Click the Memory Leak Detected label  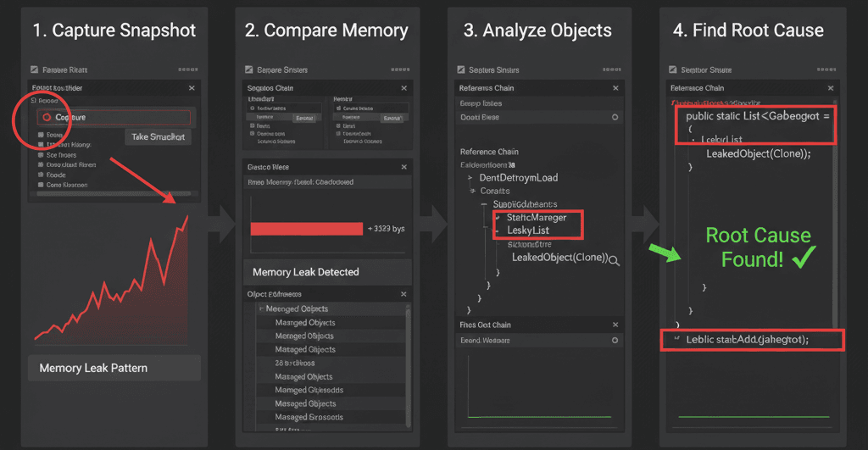click(305, 272)
